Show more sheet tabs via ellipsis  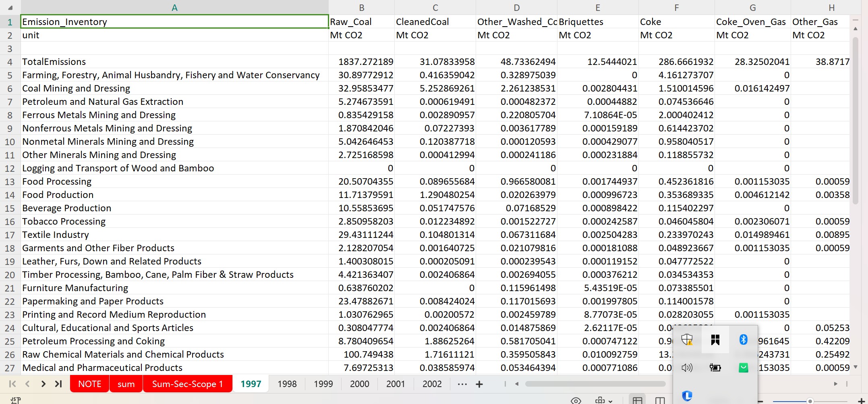(x=462, y=384)
